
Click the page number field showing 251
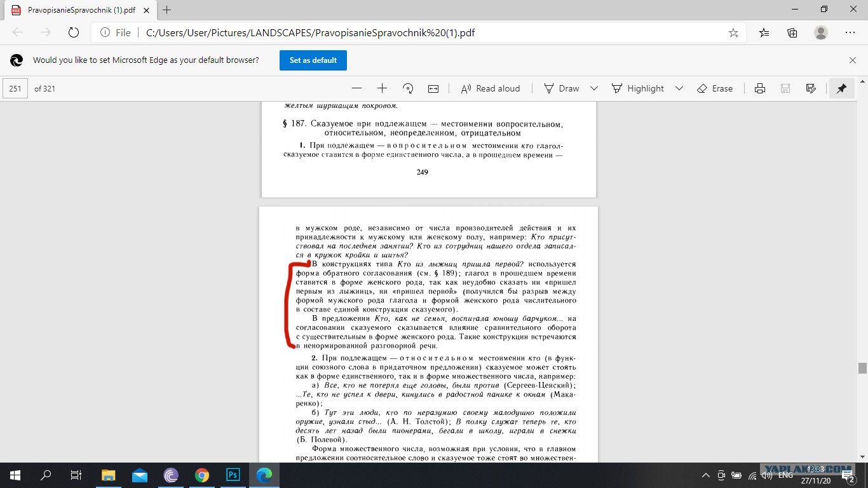tap(15, 88)
